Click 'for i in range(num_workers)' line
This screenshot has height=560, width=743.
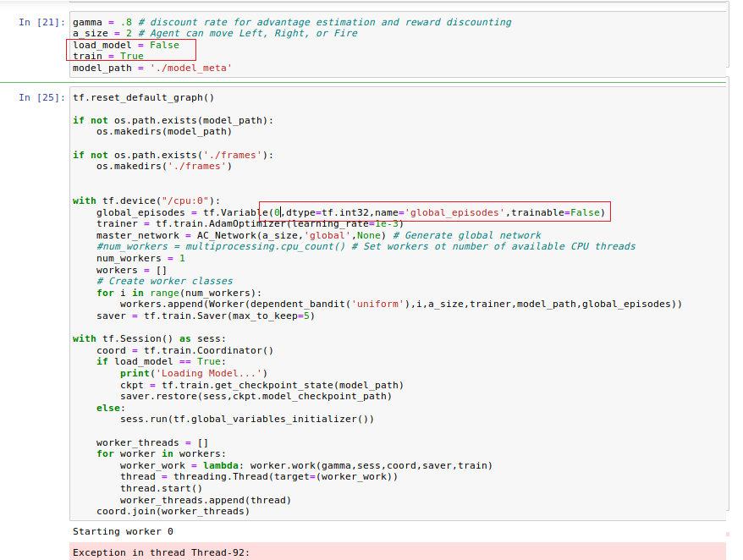[x=179, y=294]
